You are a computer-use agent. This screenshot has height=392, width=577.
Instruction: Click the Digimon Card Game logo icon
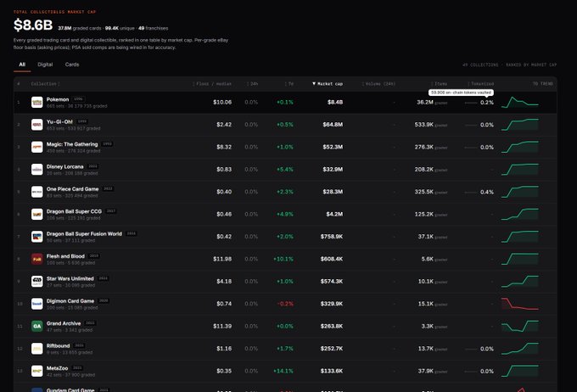pyautogui.click(x=36, y=304)
